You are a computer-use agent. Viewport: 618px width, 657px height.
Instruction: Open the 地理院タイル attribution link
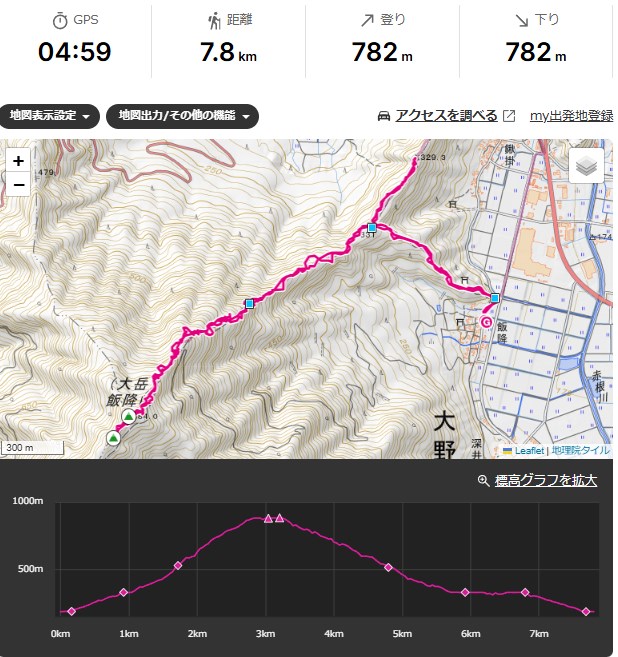click(580, 451)
